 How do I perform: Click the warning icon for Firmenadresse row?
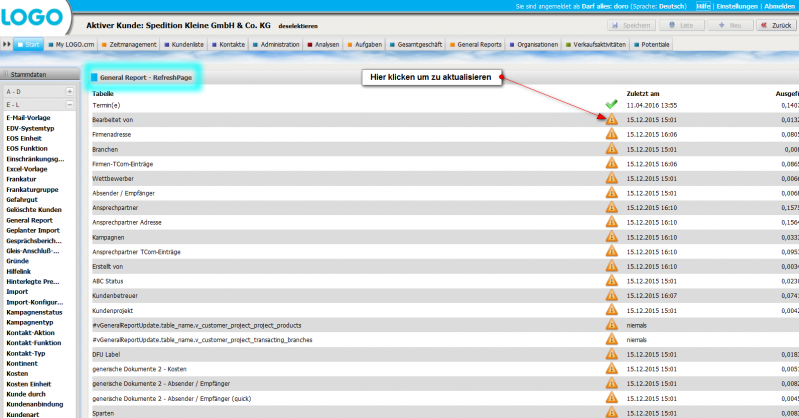(x=611, y=133)
